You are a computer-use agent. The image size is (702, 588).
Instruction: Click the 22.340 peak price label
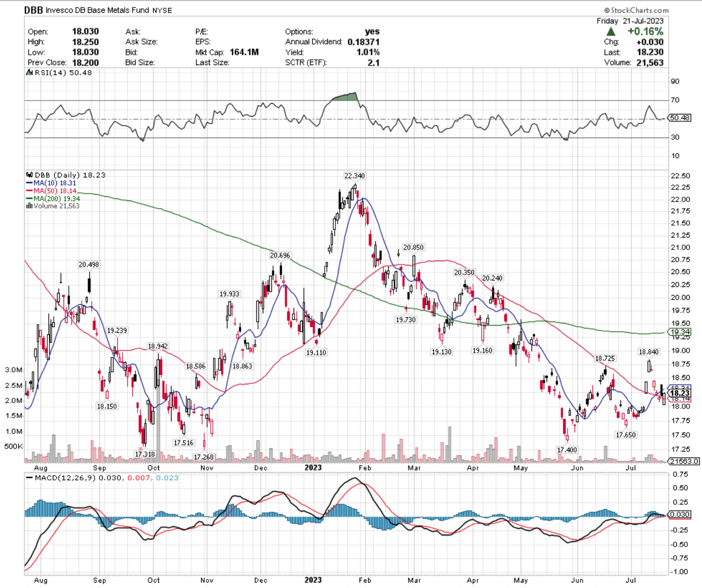355,176
